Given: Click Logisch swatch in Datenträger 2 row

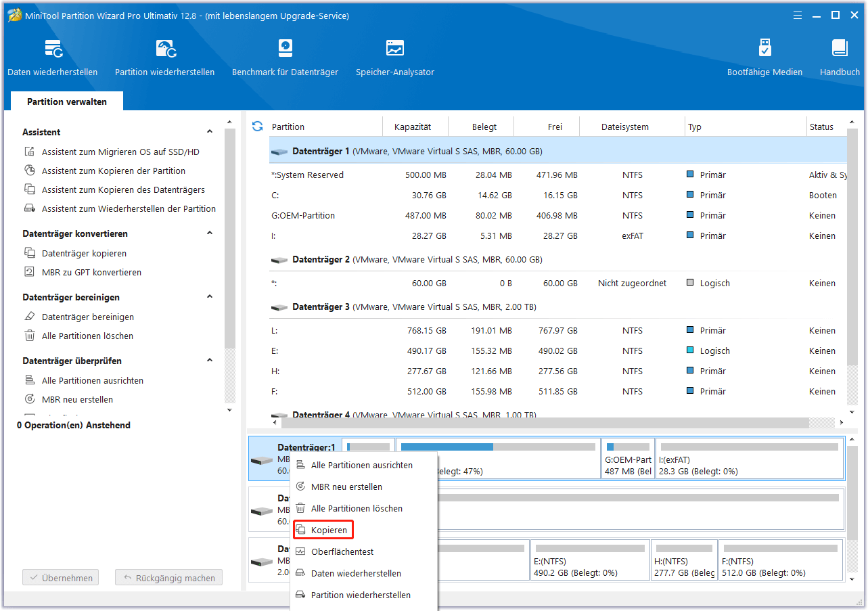Looking at the screenshot, I should tap(690, 283).
